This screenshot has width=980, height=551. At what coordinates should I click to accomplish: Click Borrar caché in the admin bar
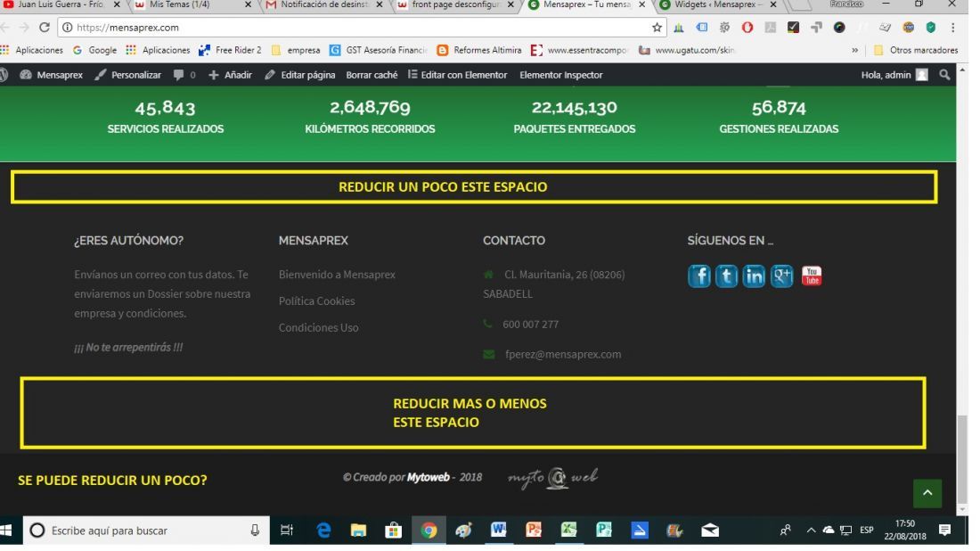point(372,74)
